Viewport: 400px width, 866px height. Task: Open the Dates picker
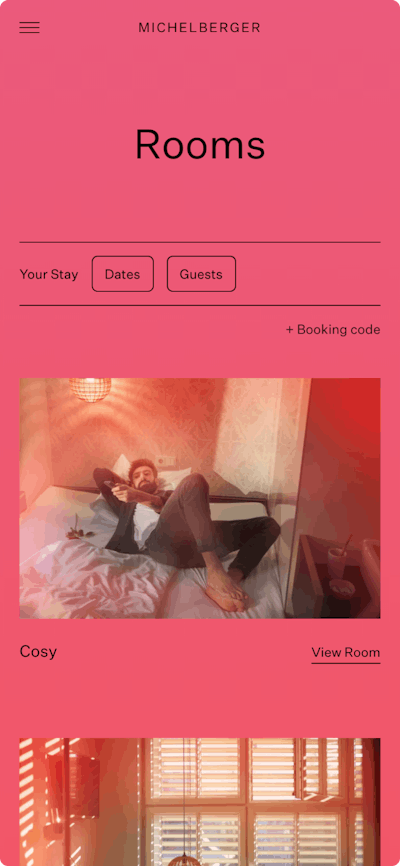click(x=123, y=274)
